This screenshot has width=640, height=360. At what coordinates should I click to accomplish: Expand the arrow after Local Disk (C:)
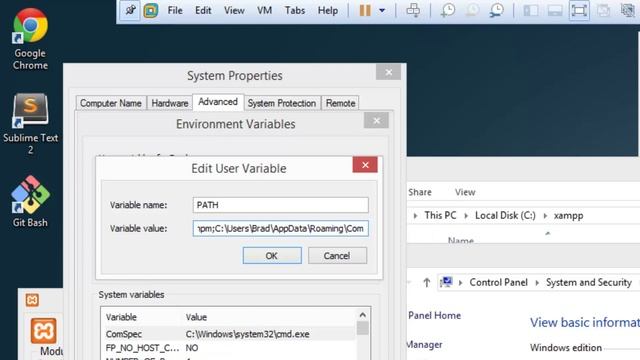(545, 216)
